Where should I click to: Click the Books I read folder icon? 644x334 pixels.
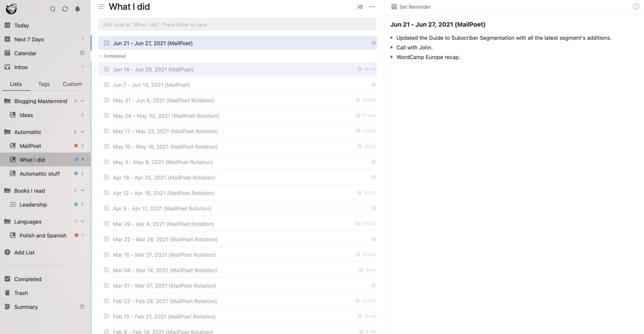point(7,190)
